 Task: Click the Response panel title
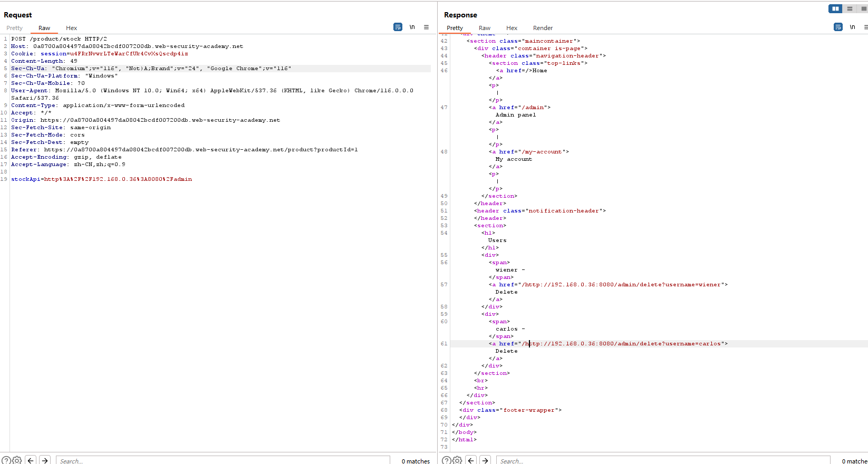click(x=460, y=15)
